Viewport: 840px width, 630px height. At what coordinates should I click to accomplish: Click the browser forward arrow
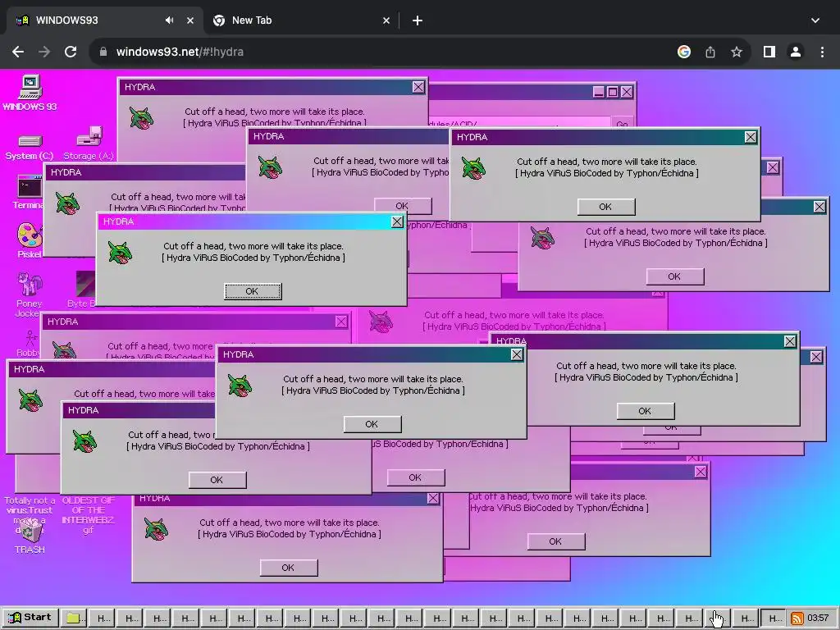coord(44,52)
